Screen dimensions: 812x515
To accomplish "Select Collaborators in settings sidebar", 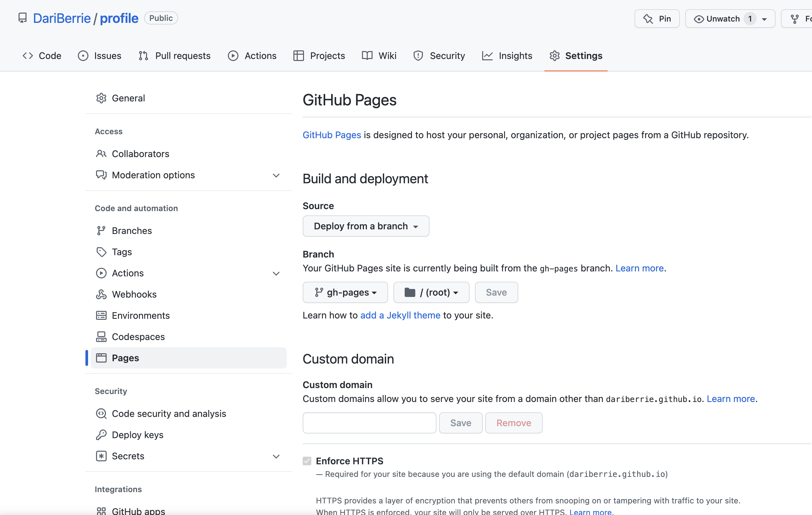I will click(189, 154).
